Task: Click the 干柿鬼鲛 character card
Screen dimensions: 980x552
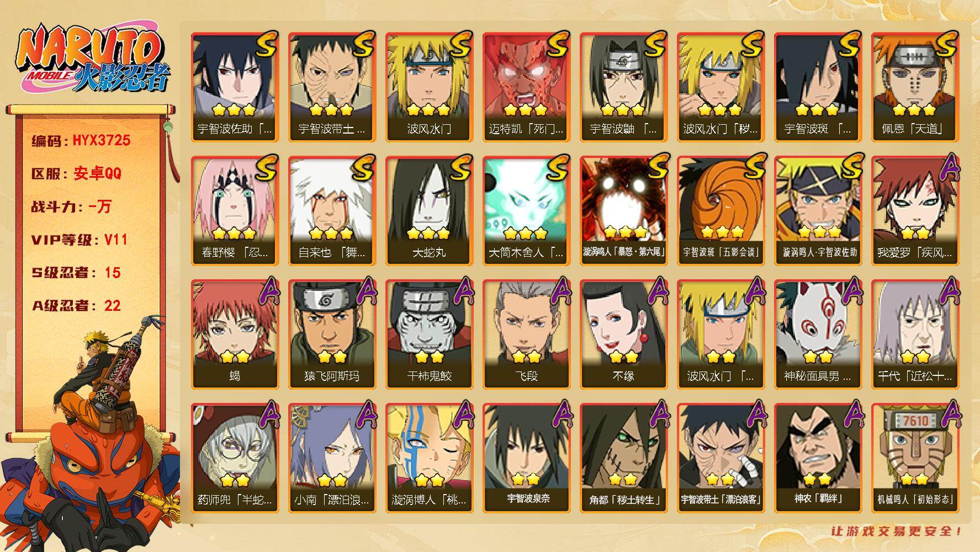Action: [428, 334]
